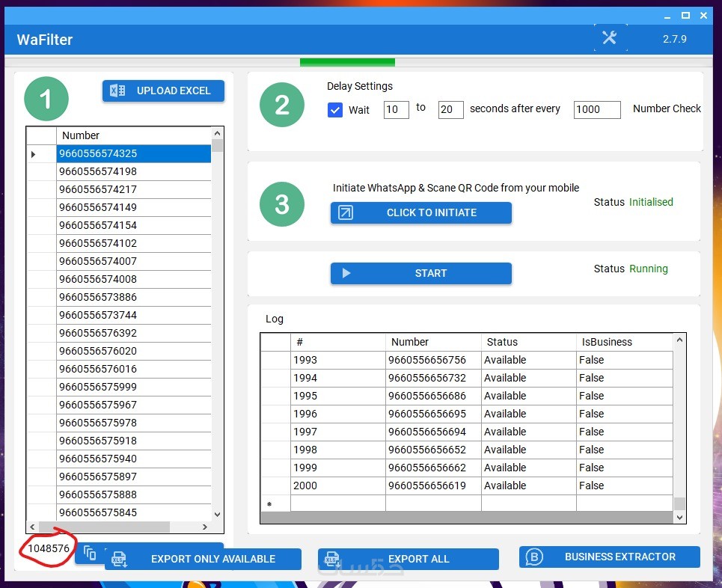Image resolution: width=722 pixels, height=588 pixels.
Task: Click the Log table scroll up arrow
Action: point(679,340)
